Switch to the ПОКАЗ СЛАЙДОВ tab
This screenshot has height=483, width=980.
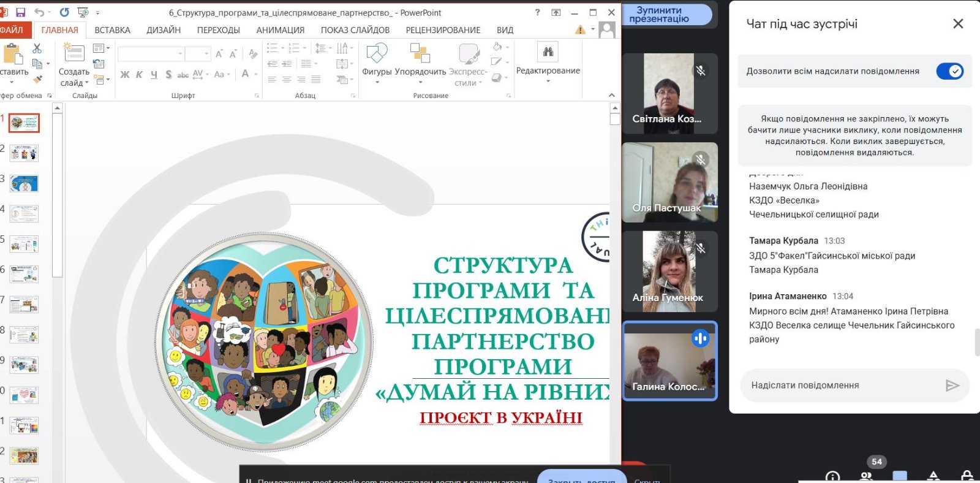point(355,30)
